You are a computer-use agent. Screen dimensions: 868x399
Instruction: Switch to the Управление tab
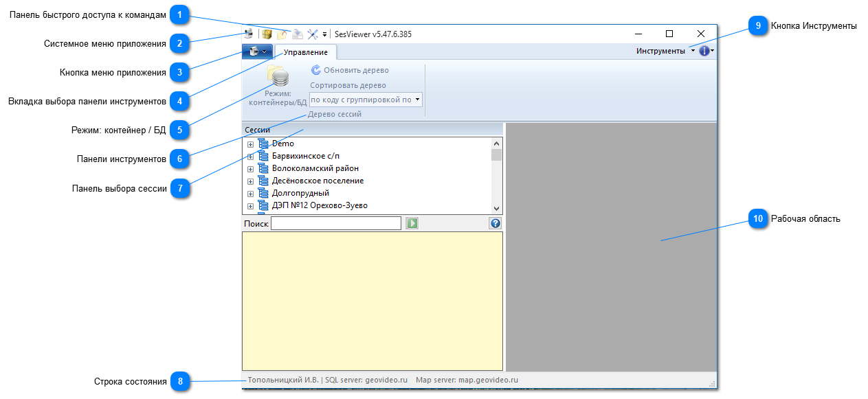pyautogui.click(x=306, y=52)
